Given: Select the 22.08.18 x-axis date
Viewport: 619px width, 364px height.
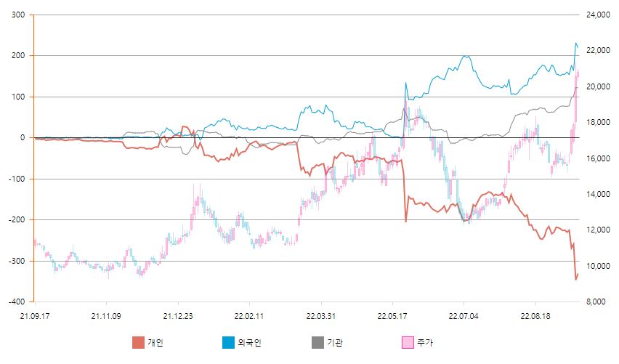Looking at the screenshot, I should (x=535, y=316).
